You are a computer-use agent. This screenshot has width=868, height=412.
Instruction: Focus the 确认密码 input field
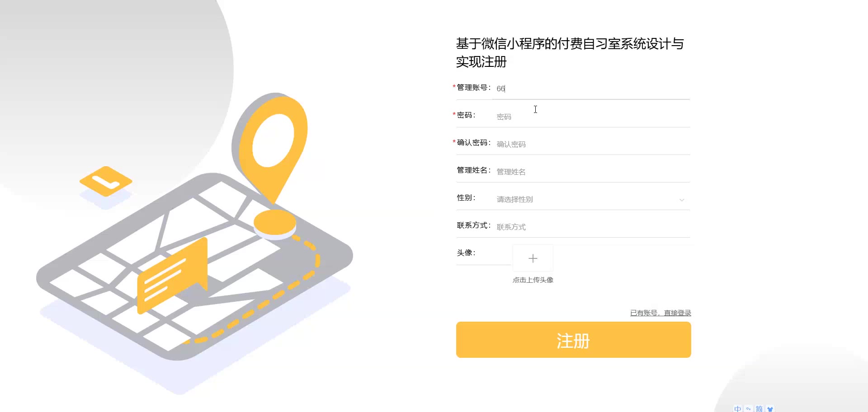(591, 144)
